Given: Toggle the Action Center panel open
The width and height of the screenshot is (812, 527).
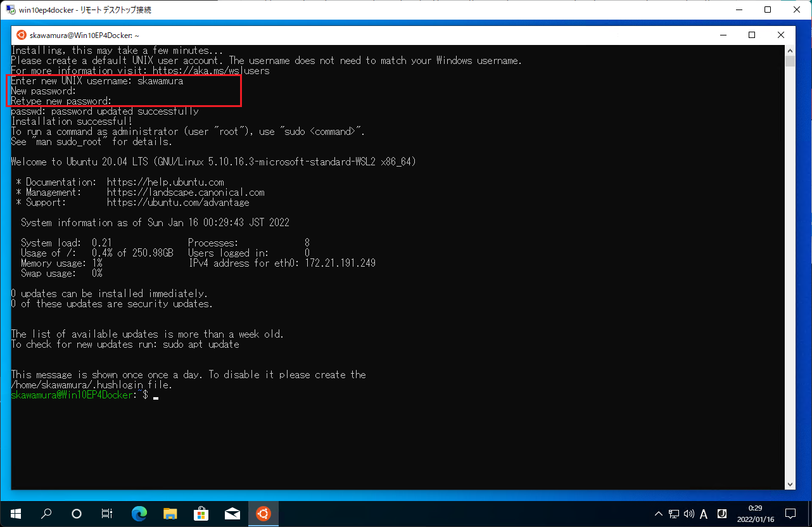Looking at the screenshot, I should coord(790,514).
